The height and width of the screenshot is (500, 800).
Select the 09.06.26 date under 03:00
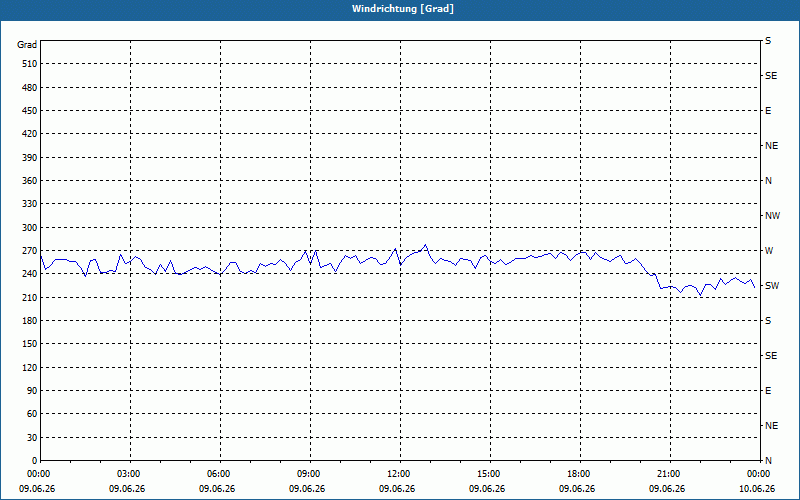[127, 489]
